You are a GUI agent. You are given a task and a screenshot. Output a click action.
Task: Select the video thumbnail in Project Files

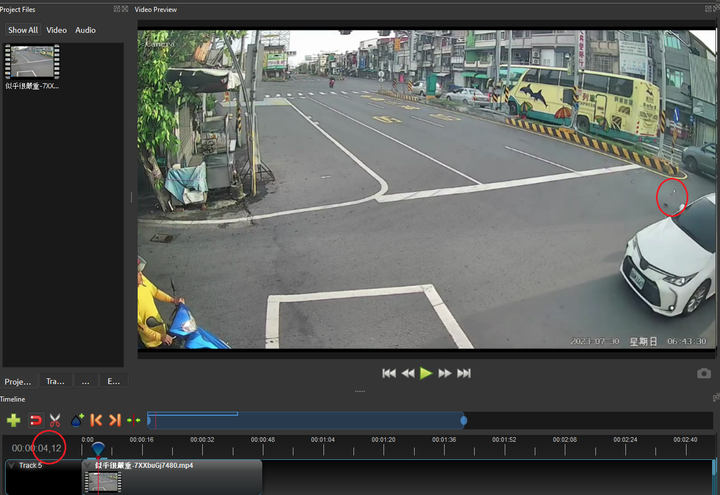(32, 62)
